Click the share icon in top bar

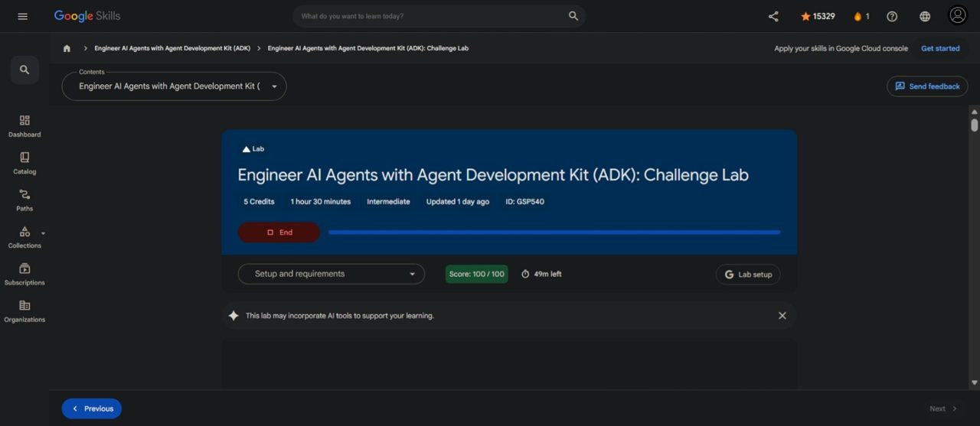(x=773, y=16)
